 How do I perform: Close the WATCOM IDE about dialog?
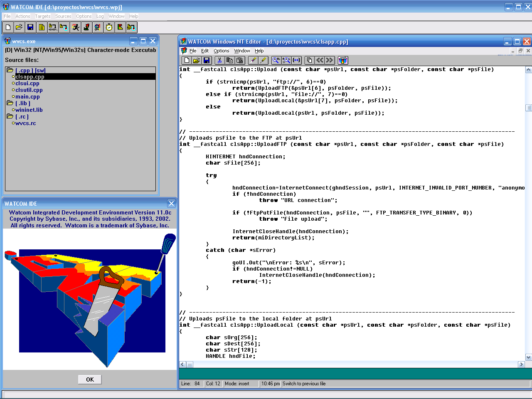point(171,203)
